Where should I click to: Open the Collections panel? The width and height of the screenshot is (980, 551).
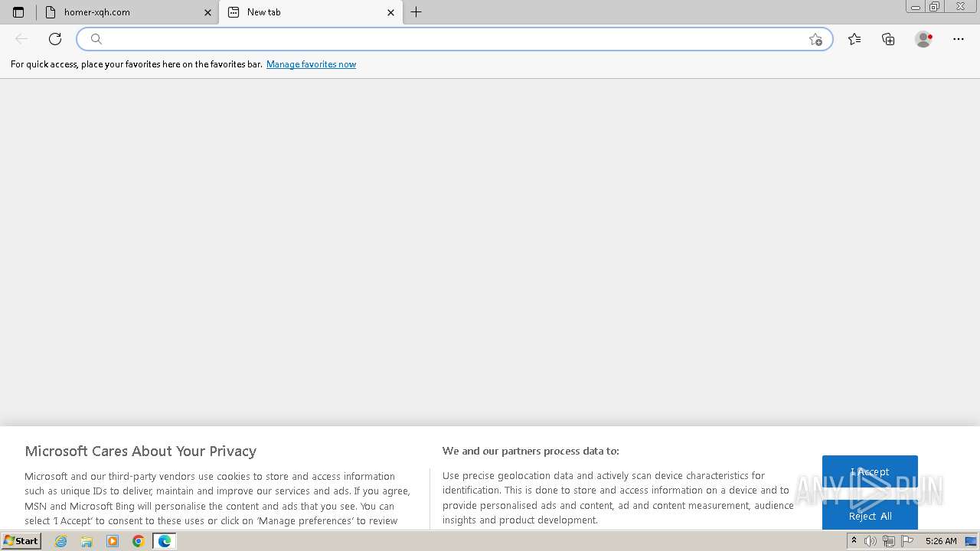pos(888,39)
